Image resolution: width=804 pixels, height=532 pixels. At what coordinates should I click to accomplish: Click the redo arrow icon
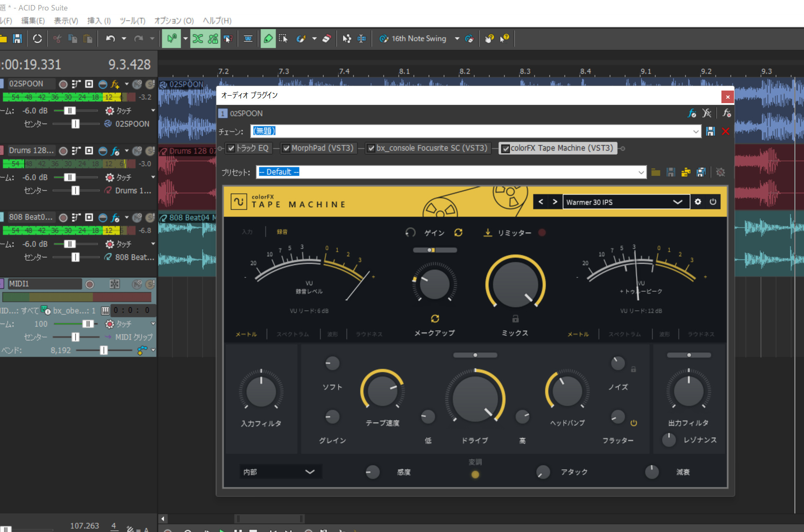[x=139, y=39]
